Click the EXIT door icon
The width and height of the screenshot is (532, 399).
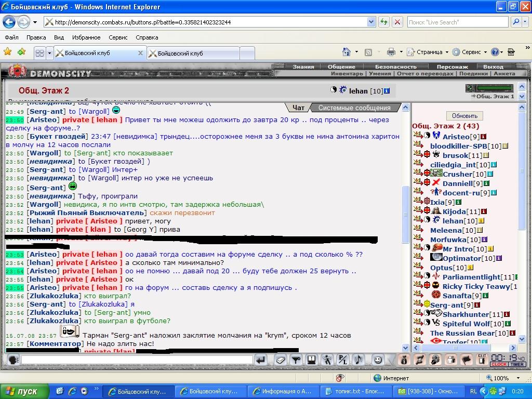click(482, 360)
